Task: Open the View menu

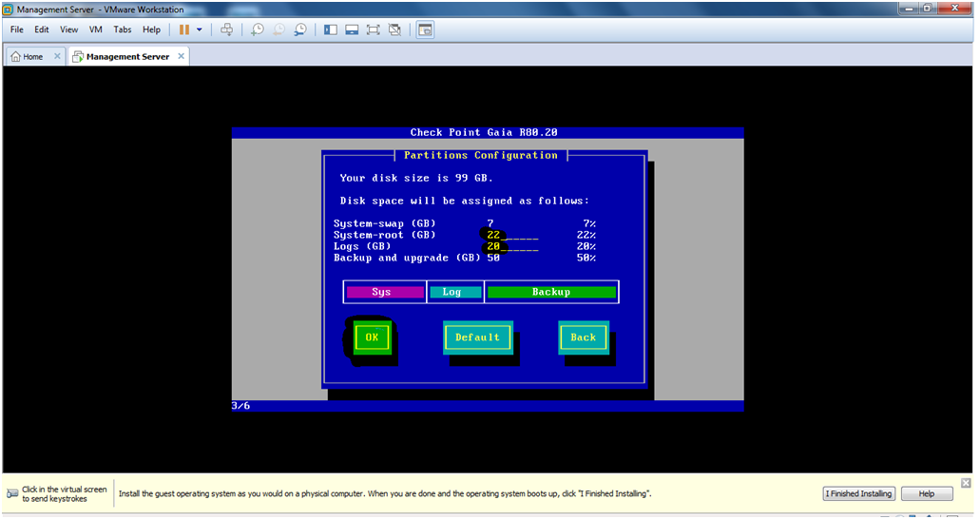Action: [68, 29]
